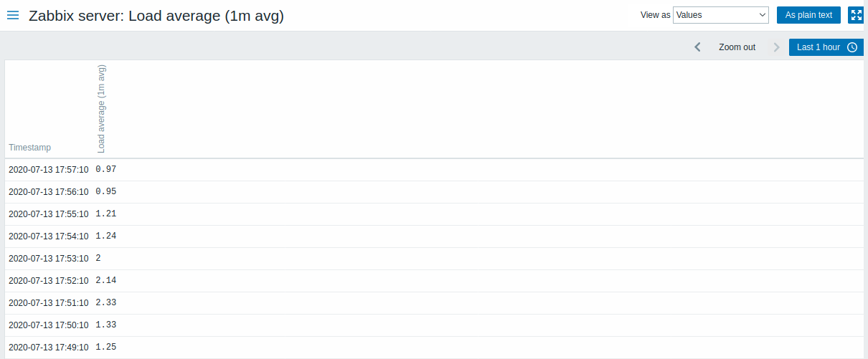Click the Timestamp column header
868x359 pixels.
coord(30,148)
